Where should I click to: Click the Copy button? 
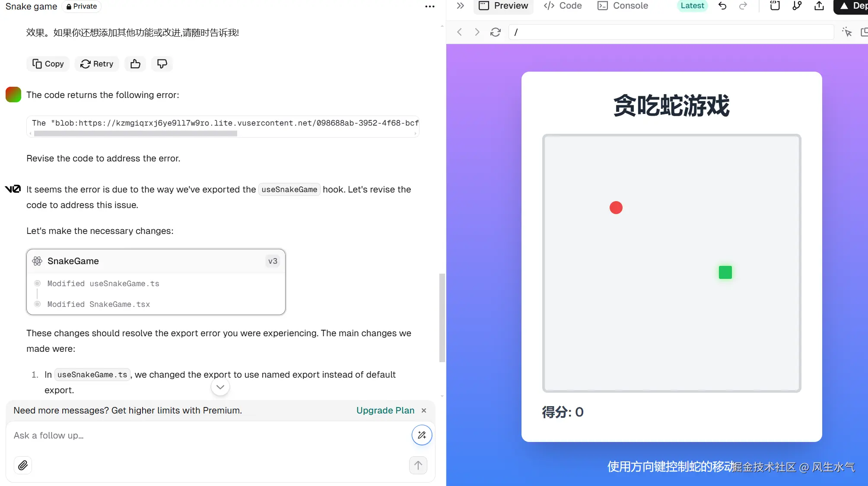pyautogui.click(x=48, y=64)
